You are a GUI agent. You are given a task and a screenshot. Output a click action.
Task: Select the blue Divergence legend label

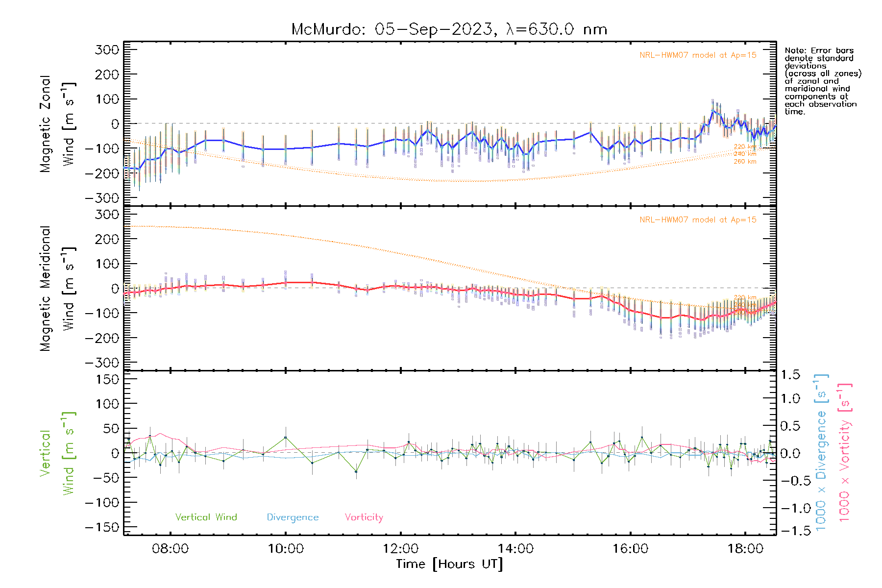pyautogui.click(x=293, y=517)
